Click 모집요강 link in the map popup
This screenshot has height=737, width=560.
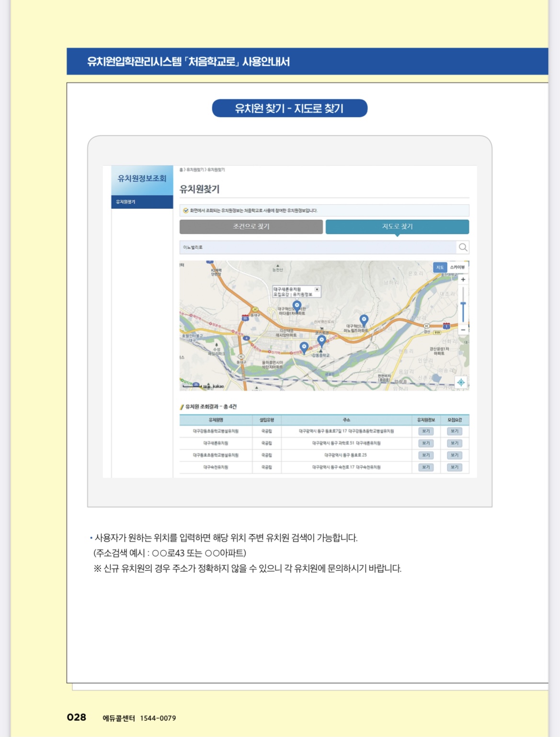(281, 295)
